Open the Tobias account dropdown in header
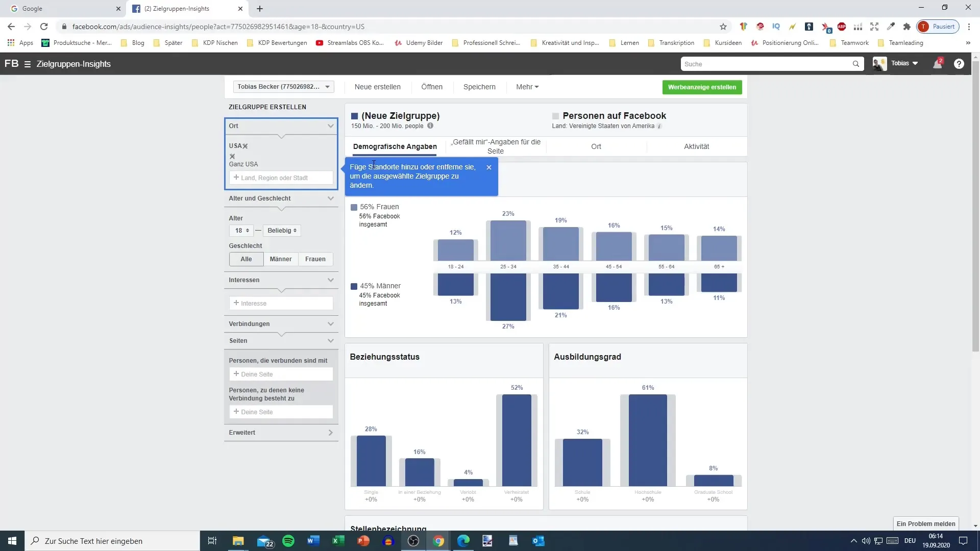The width and height of the screenshot is (980, 551). (904, 64)
